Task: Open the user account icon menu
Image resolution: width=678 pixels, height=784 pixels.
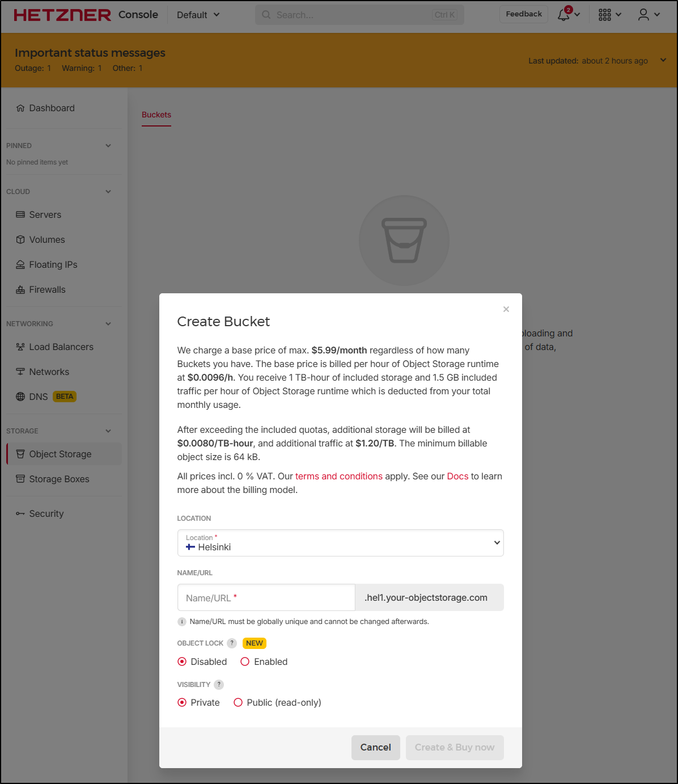Action: [643, 15]
